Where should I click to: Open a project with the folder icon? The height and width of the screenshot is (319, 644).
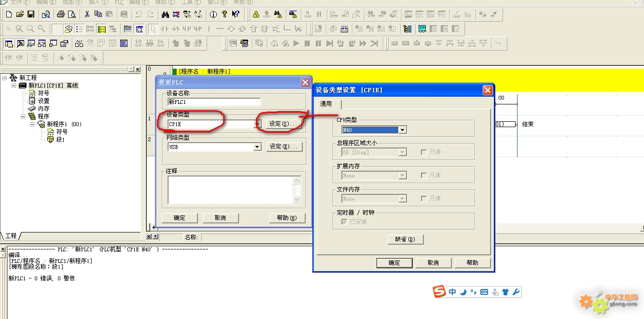point(20,14)
